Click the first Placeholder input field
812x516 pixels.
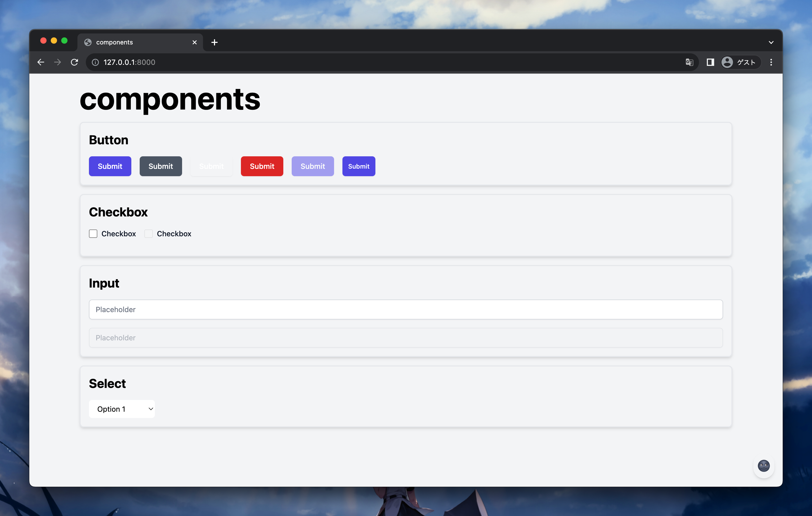point(406,309)
